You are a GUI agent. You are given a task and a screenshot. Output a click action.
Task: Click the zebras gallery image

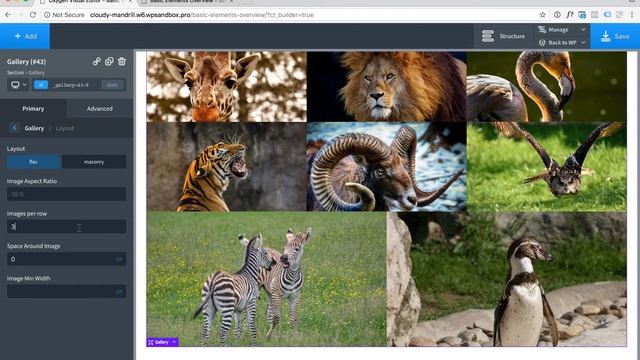click(267, 279)
